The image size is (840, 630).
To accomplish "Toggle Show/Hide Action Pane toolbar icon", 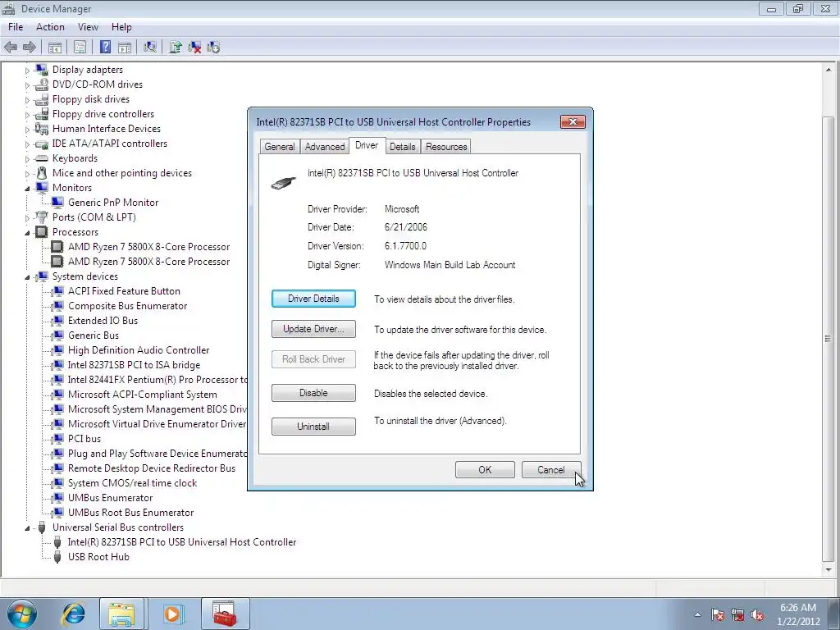I will pos(125,47).
